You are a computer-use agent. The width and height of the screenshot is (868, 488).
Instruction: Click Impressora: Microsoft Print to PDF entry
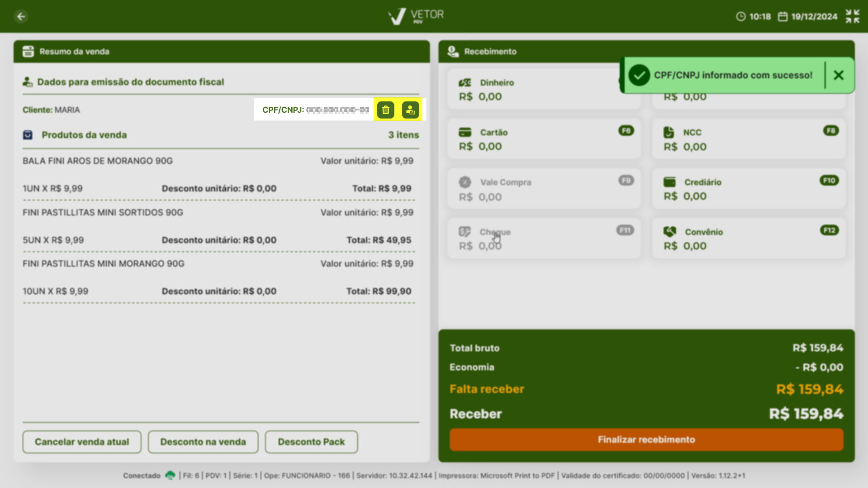496,475
